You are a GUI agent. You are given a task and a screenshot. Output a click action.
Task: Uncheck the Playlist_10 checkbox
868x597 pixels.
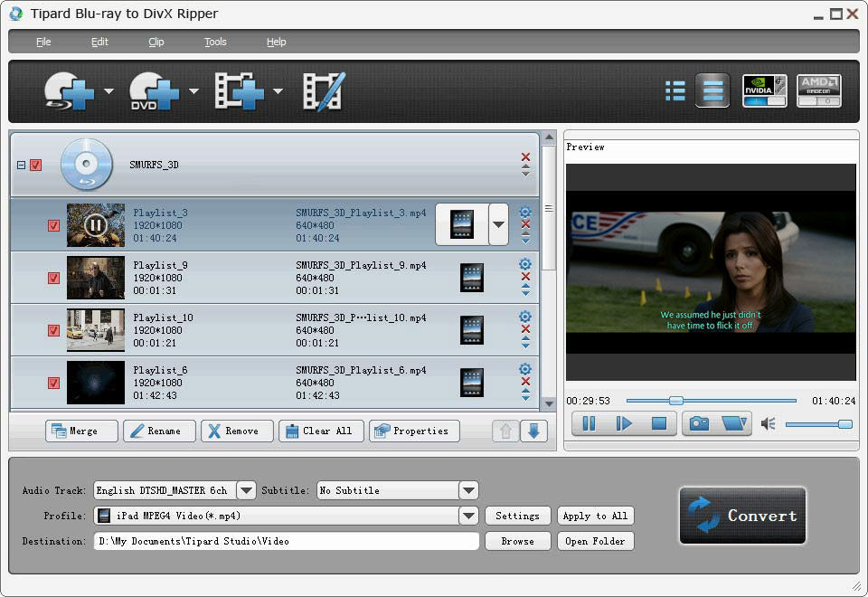pos(53,331)
